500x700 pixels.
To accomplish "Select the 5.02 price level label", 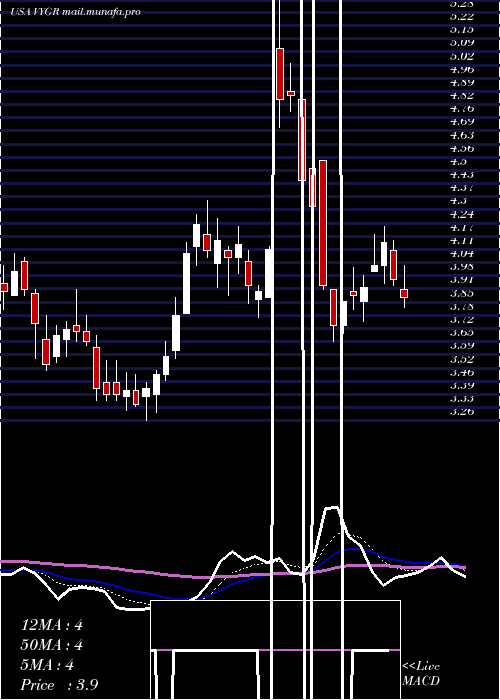I will point(462,56).
